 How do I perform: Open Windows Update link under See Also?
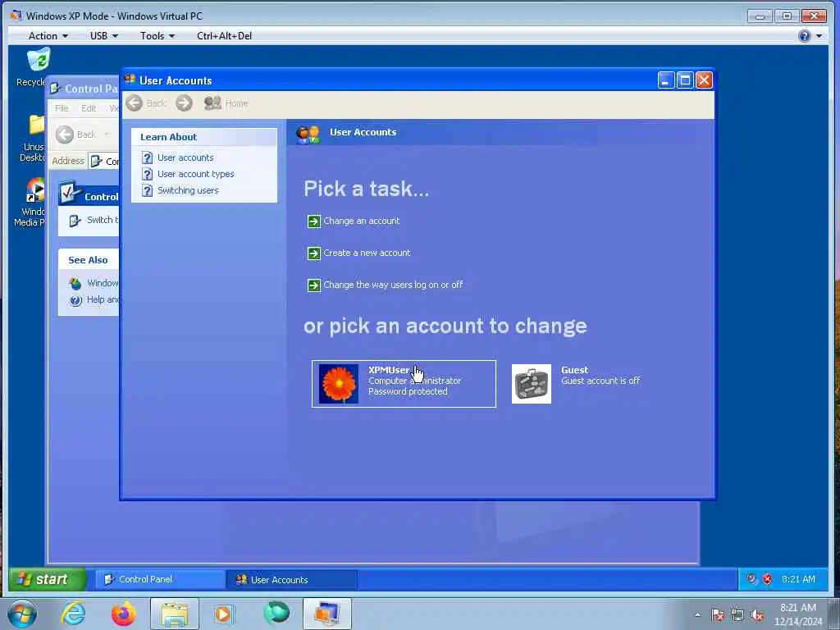point(94,283)
